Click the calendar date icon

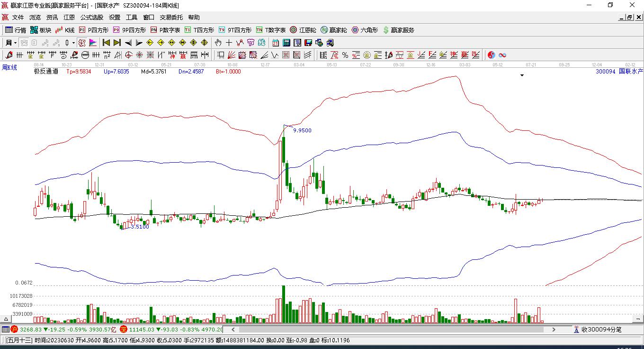275,43
